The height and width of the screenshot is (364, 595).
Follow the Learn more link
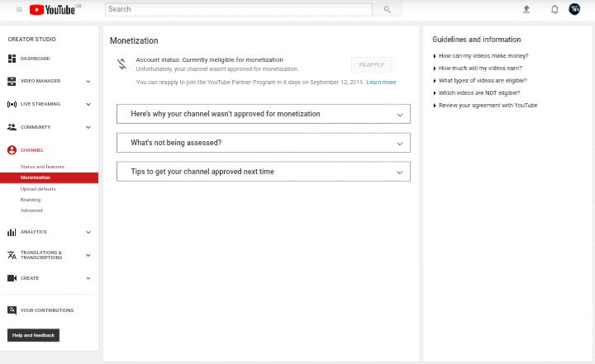(381, 83)
